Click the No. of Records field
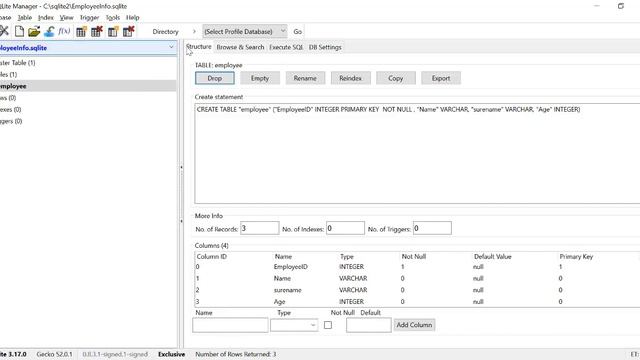This screenshot has height=360, width=640. coord(260,228)
